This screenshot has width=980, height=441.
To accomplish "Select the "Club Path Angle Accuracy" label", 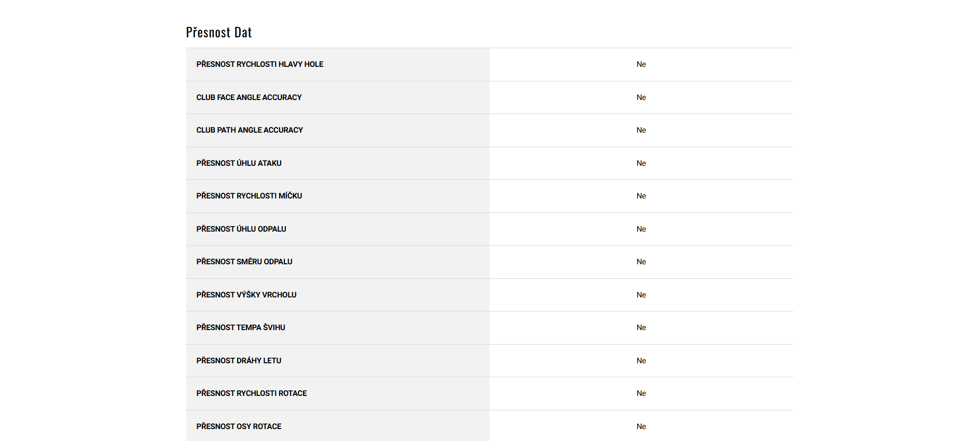I will click(249, 130).
